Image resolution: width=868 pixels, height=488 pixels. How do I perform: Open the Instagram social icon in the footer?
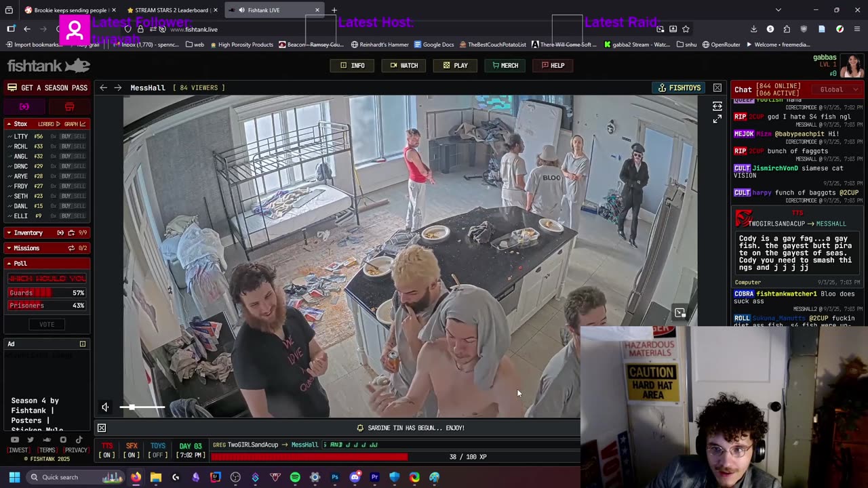[x=63, y=439]
